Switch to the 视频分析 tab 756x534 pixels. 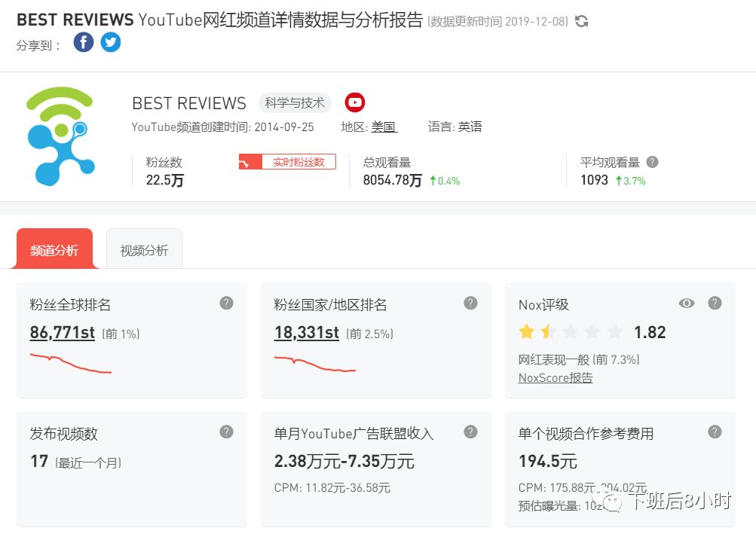[143, 249]
